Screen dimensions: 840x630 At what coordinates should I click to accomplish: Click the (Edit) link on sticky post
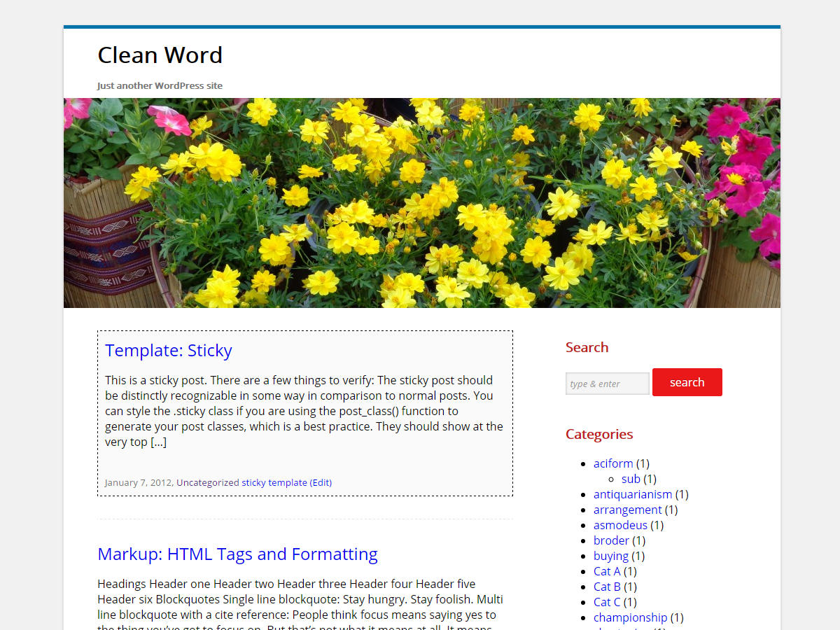321,482
